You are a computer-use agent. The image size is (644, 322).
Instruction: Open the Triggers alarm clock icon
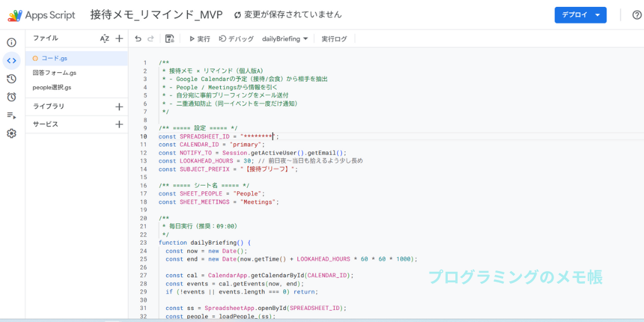coord(11,97)
